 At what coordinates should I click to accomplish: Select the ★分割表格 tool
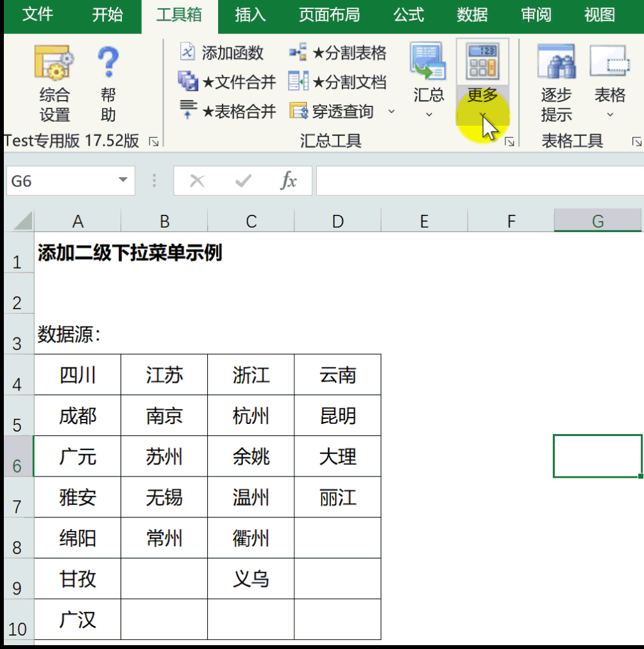click(x=338, y=53)
